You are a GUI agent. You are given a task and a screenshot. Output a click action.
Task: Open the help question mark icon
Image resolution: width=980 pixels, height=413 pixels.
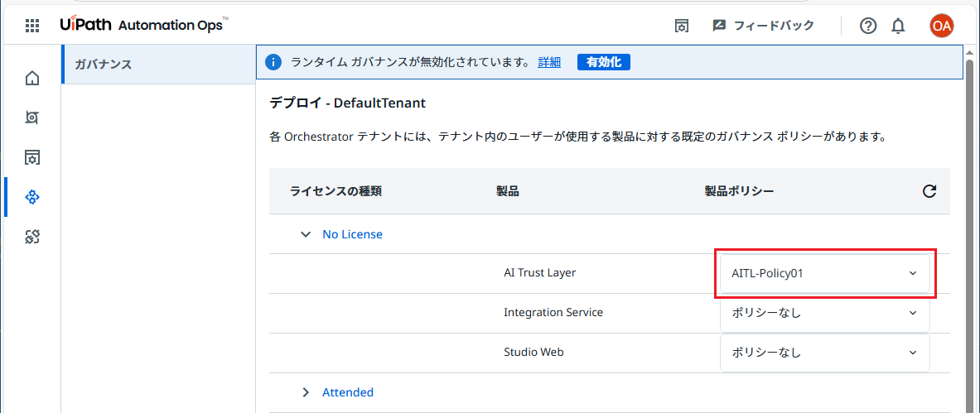click(868, 26)
